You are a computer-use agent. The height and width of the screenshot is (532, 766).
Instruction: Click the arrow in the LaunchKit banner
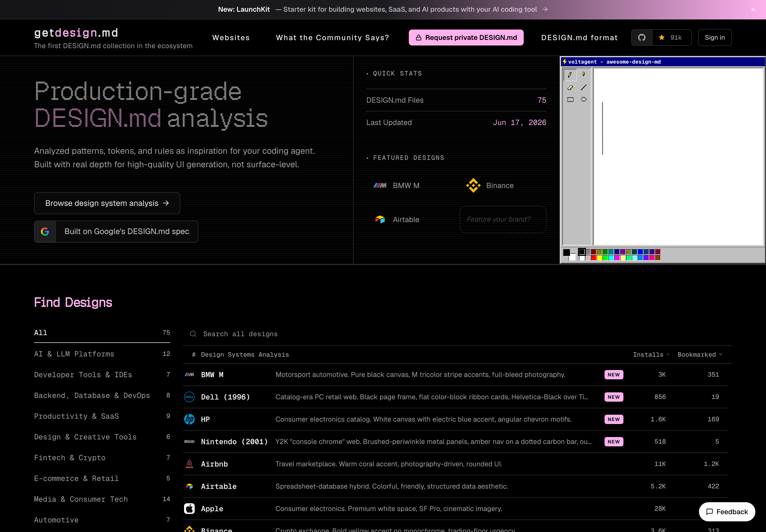(545, 9)
